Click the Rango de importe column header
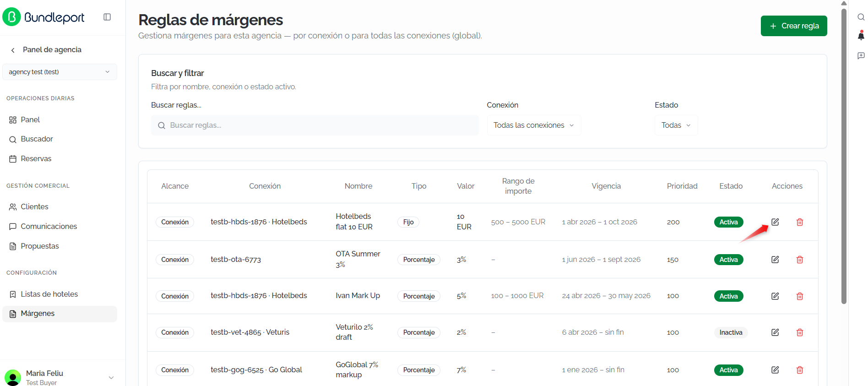This screenshot has height=386, width=868. point(518,186)
